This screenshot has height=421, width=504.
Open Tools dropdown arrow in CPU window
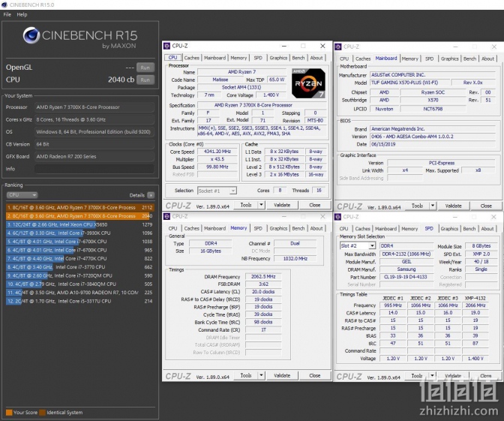[261, 205]
